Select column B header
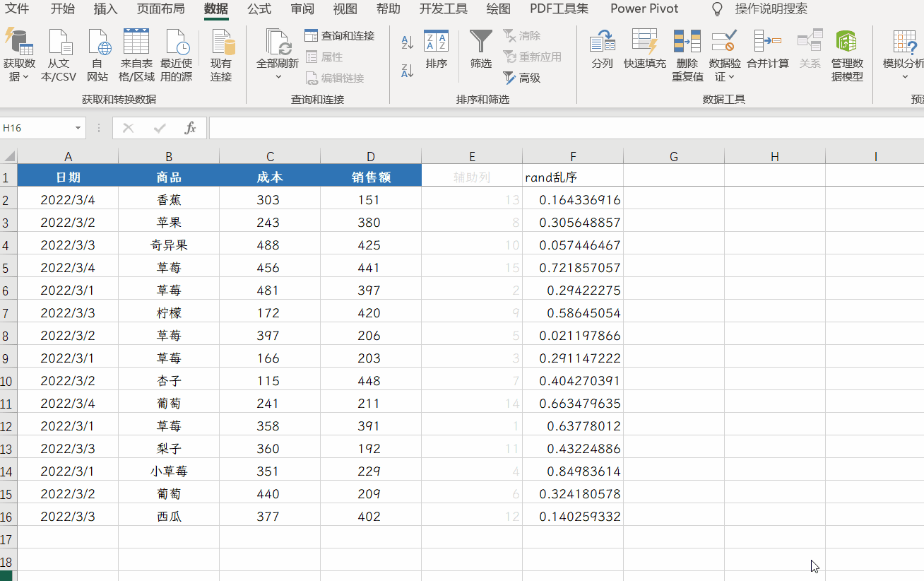 click(x=169, y=156)
